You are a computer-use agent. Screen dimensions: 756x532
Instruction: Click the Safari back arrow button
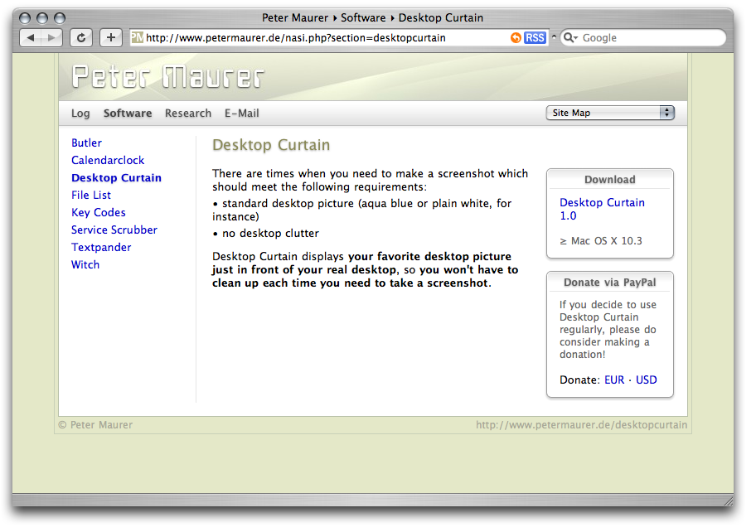click(31, 37)
